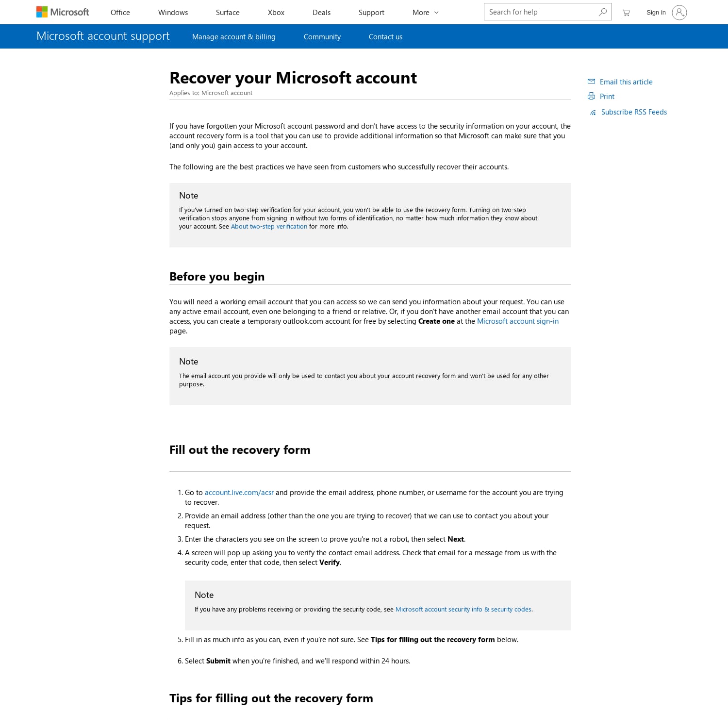
Task: Click the printer icon beside Print
Action: pos(591,96)
